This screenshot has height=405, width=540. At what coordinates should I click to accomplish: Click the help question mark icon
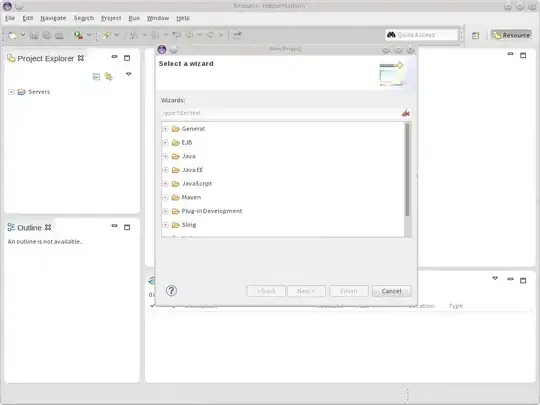[x=171, y=291]
